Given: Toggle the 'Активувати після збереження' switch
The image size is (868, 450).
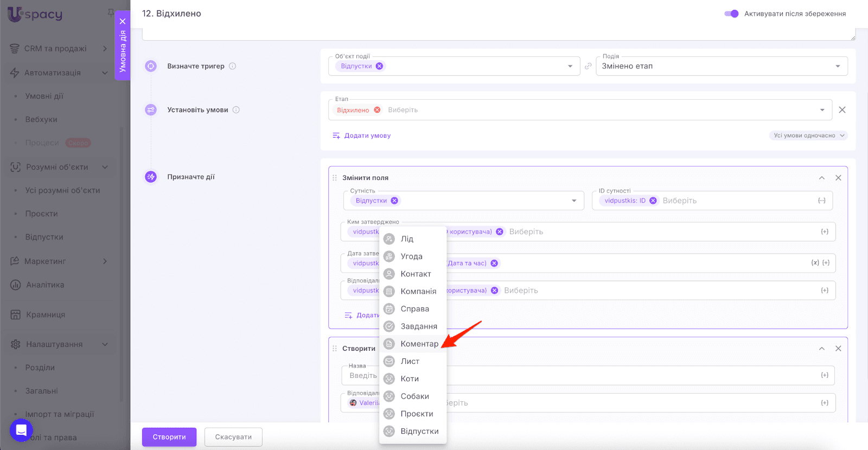Looking at the screenshot, I should tap(731, 14).
